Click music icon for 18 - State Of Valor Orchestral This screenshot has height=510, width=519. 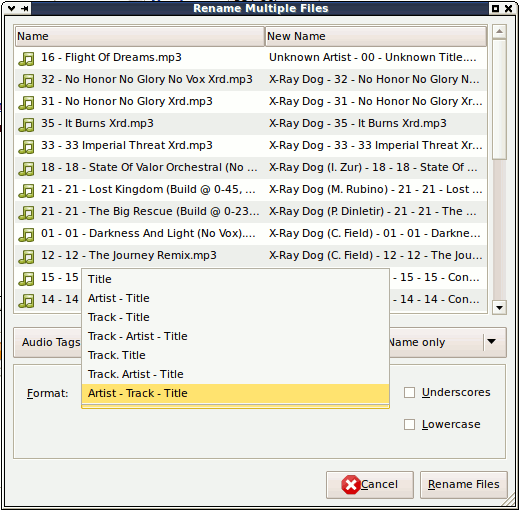pyautogui.click(x=26, y=169)
